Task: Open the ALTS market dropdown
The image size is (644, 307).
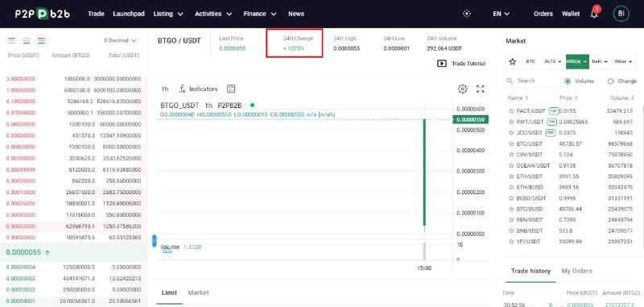Action: point(553,62)
